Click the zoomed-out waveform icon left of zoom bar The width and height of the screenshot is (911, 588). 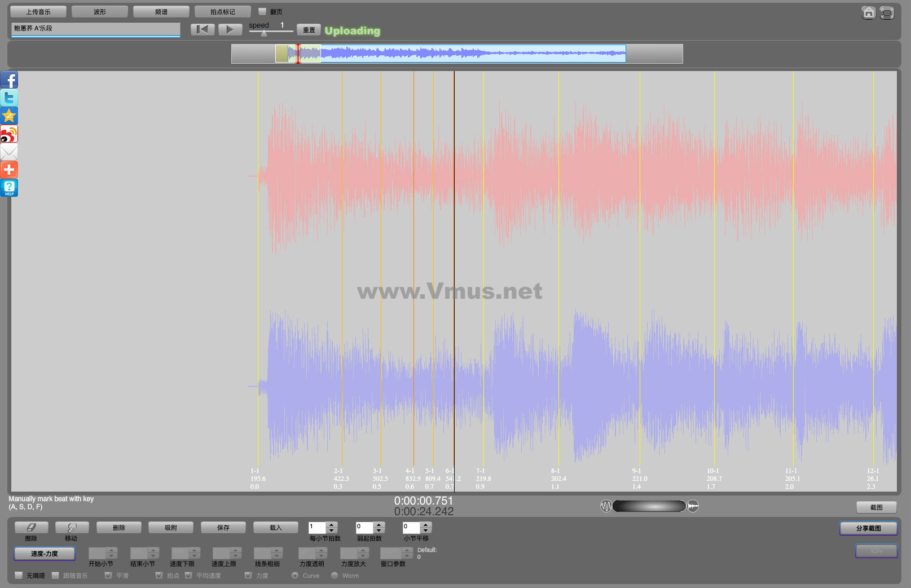pos(606,506)
